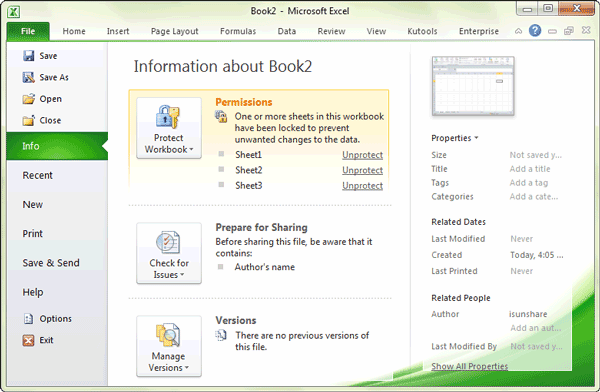Screen dimensions: 600x392
Task: Click the Add a title field
Action: [530, 169]
